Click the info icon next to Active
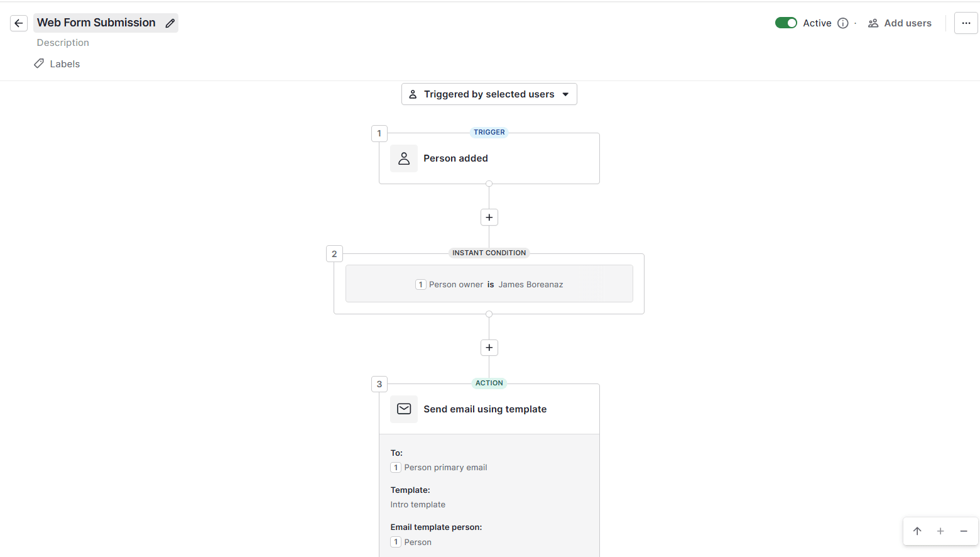Viewport: 980px width, 557px height. click(x=842, y=23)
